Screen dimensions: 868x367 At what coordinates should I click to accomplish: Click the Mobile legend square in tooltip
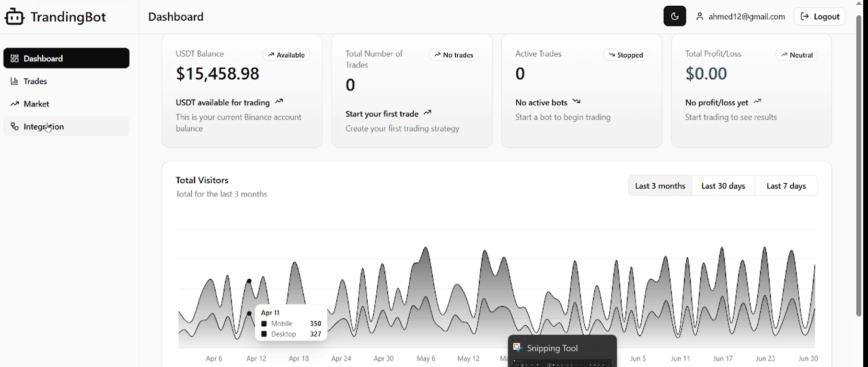(x=264, y=324)
